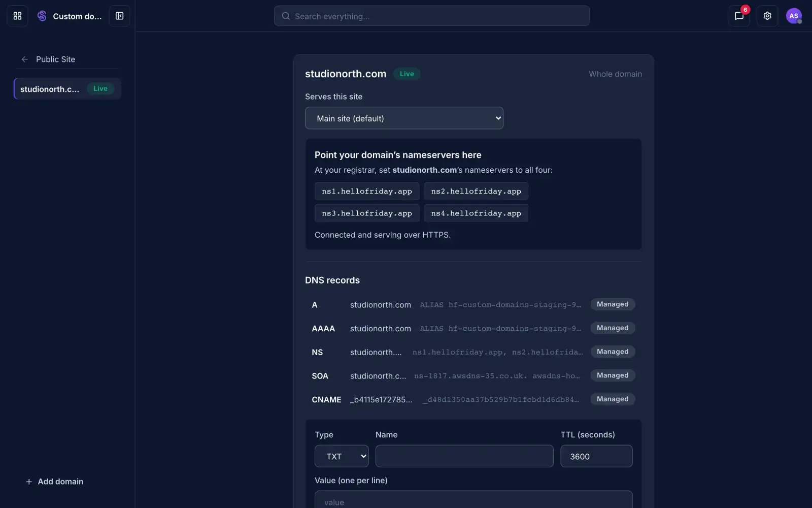Click the Value text area
The height and width of the screenshot is (508, 812).
pyautogui.click(x=473, y=499)
